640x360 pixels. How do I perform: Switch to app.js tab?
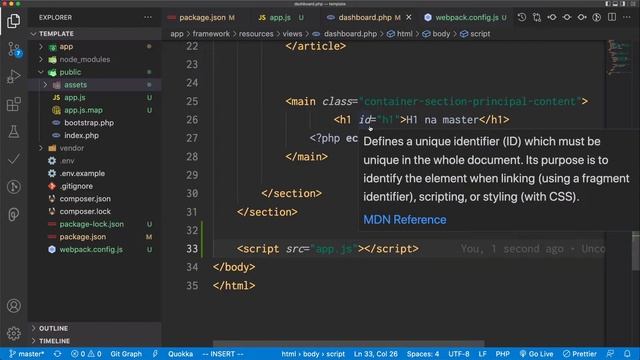pyautogui.click(x=281, y=18)
